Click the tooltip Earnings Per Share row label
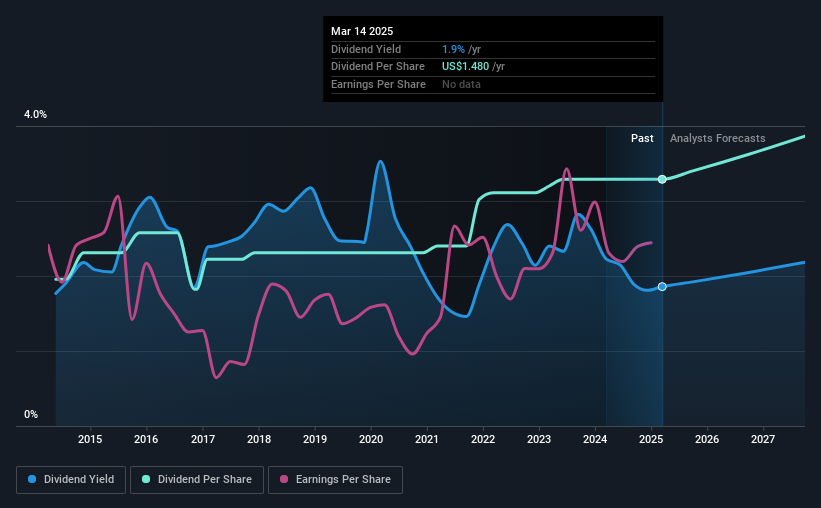 378,84
